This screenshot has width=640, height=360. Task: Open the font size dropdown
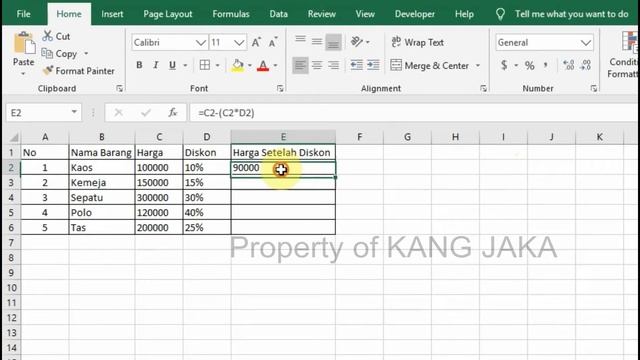(x=239, y=42)
